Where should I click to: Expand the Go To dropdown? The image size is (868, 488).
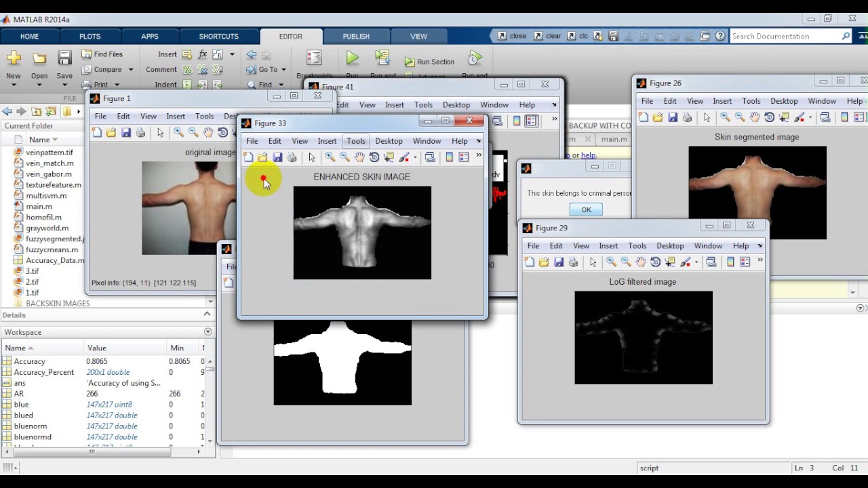click(283, 70)
